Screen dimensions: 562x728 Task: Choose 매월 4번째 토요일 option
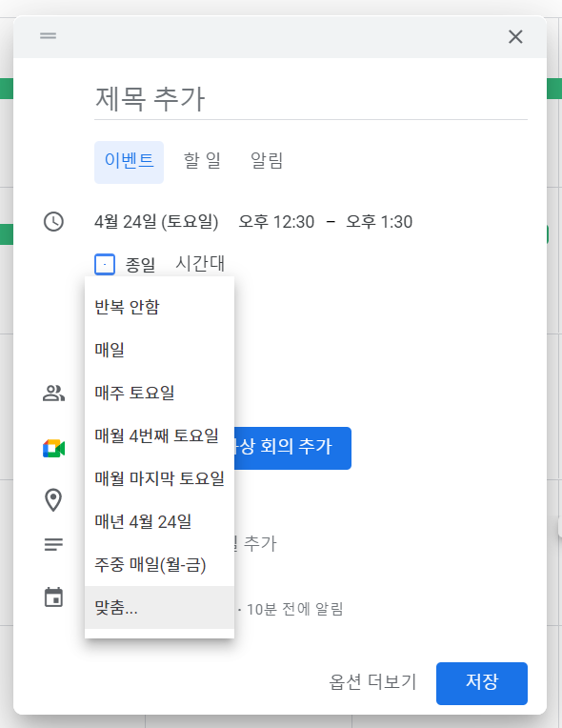point(160,435)
